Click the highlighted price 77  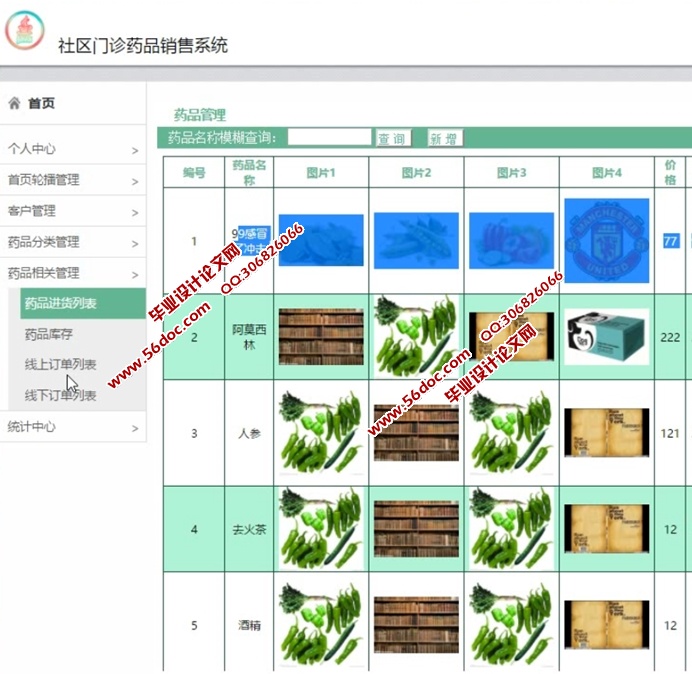pyautogui.click(x=671, y=241)
